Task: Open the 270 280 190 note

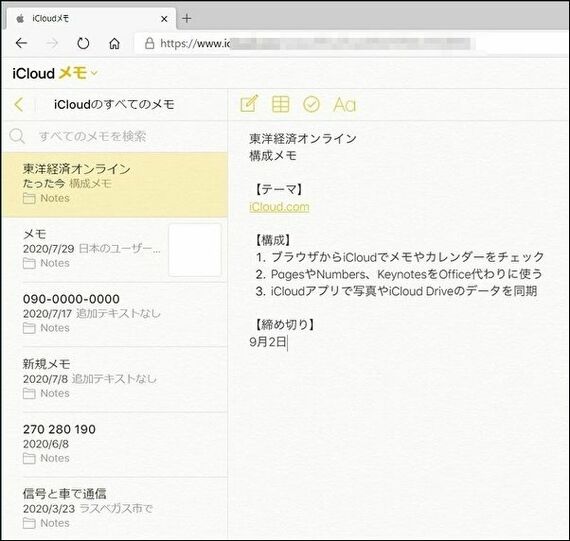Action: [114, 444]
